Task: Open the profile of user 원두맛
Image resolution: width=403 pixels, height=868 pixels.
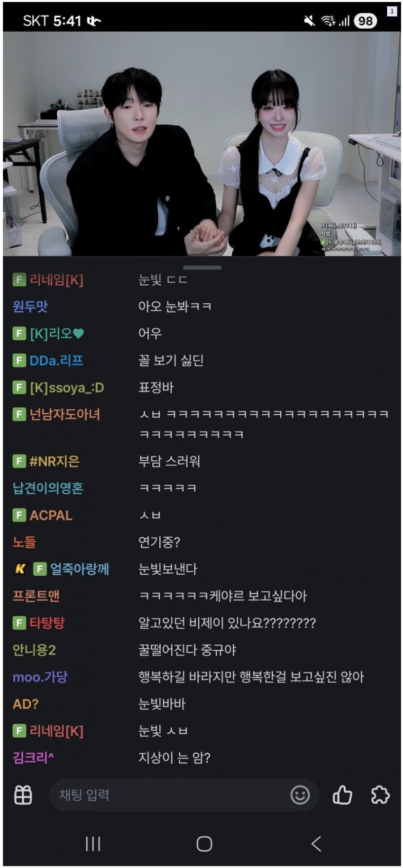Action: coord(30,307)
